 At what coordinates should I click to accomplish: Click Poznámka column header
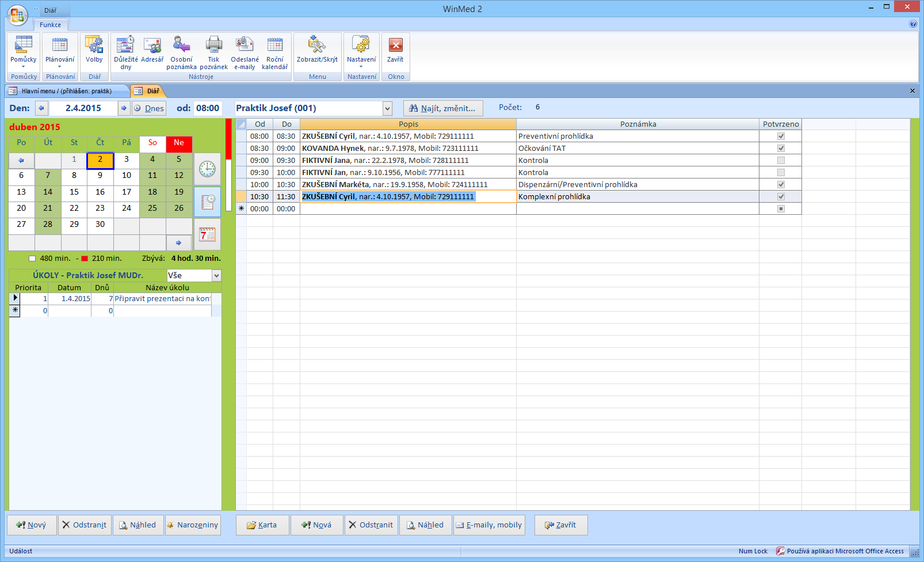point(638,124)
